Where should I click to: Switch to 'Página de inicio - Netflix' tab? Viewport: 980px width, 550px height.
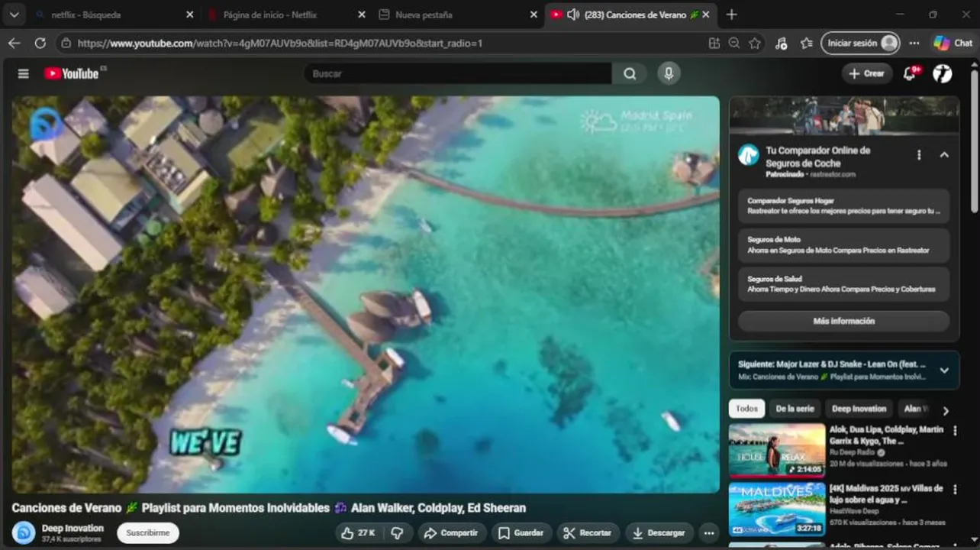286,15
